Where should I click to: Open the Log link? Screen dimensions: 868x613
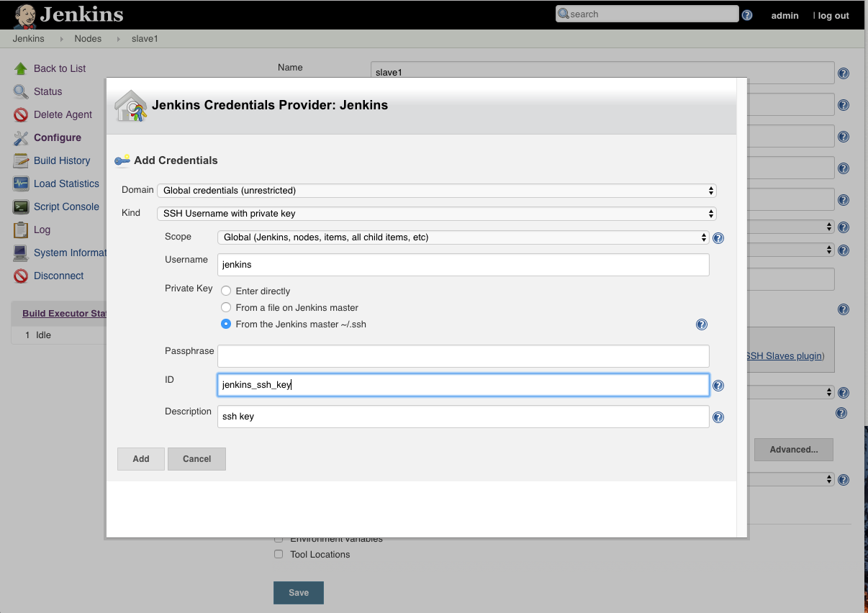click(x=42, y=230)
